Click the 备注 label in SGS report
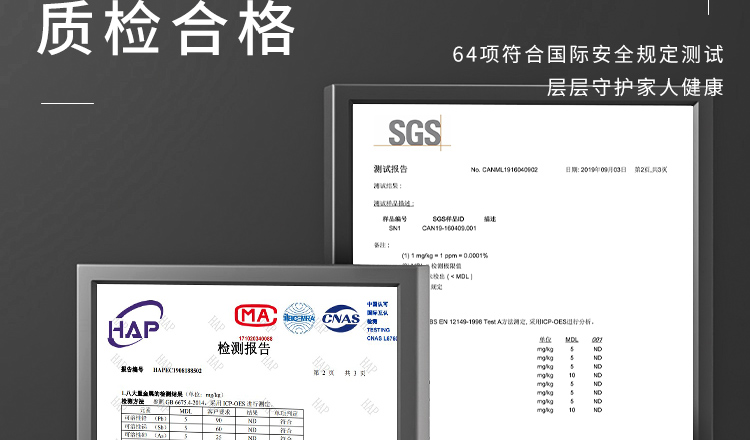The width and height of the screenshot is (750, 440). tap(382, 245)
